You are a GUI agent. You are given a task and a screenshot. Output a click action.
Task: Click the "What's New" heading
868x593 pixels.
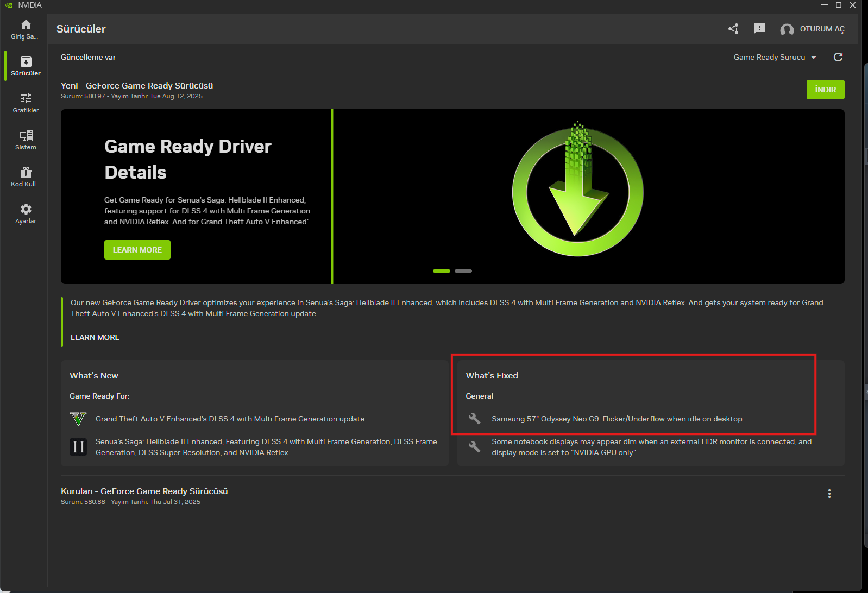(x=94, y=376)
